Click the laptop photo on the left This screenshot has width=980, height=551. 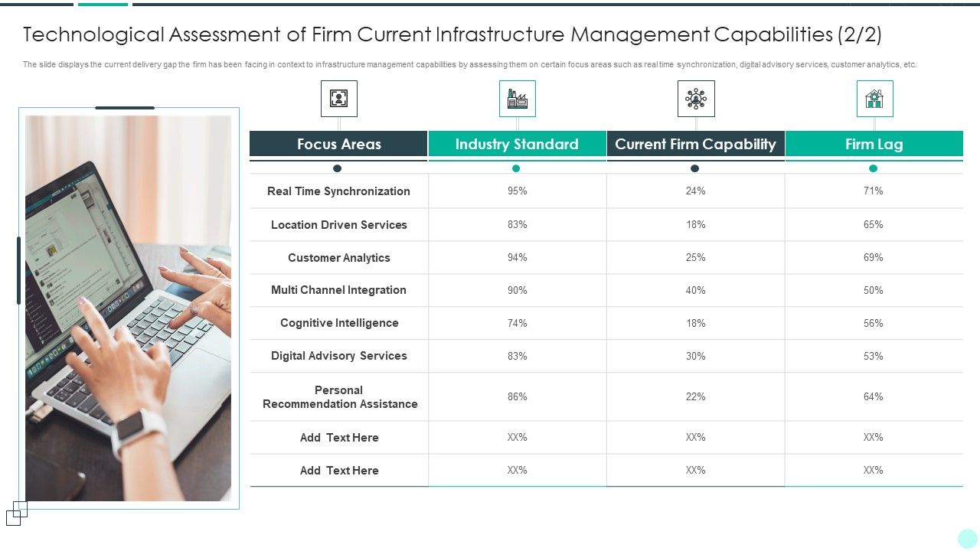pos(128,308)
